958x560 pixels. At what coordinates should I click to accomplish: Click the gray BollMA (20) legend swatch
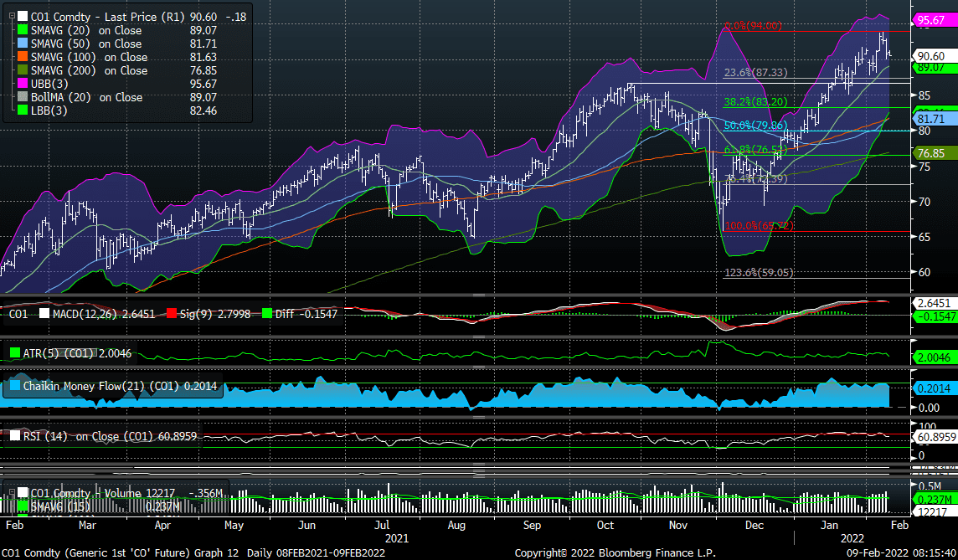23,97
